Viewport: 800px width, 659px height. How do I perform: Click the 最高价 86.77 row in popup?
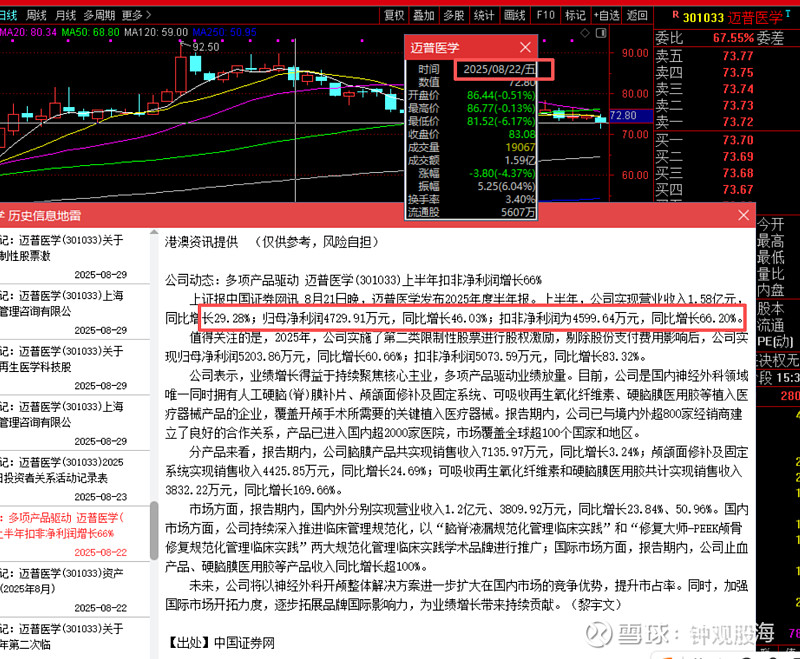point(471,108)
